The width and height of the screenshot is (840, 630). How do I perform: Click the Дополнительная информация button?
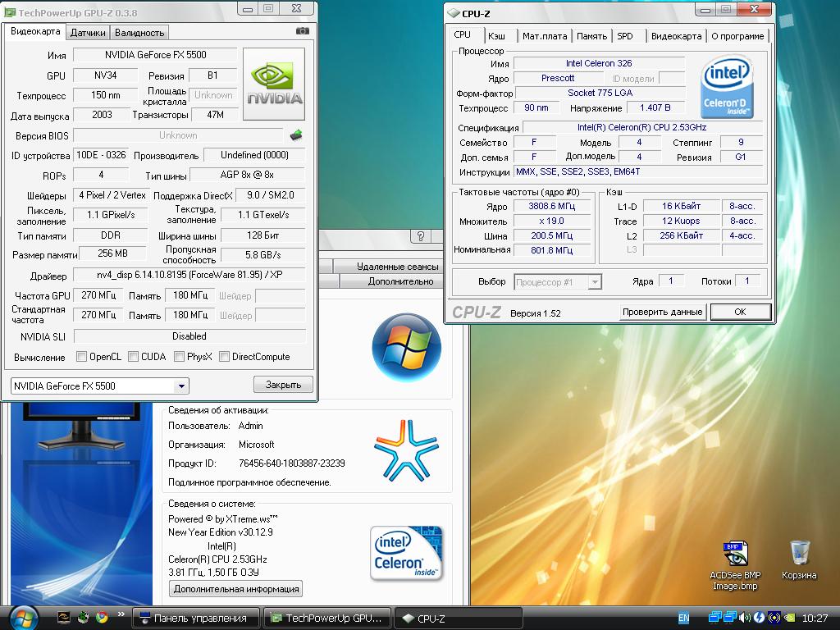235,589
